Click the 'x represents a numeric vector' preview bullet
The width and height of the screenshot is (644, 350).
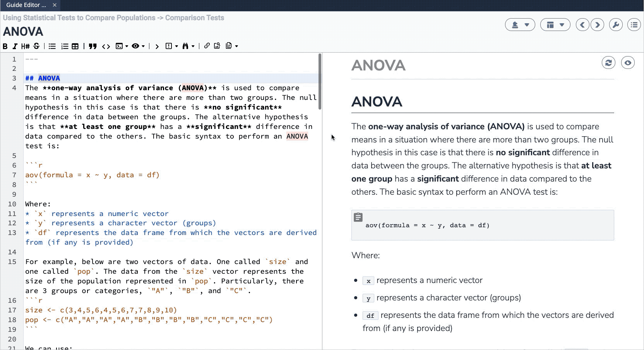pos(423,280)
